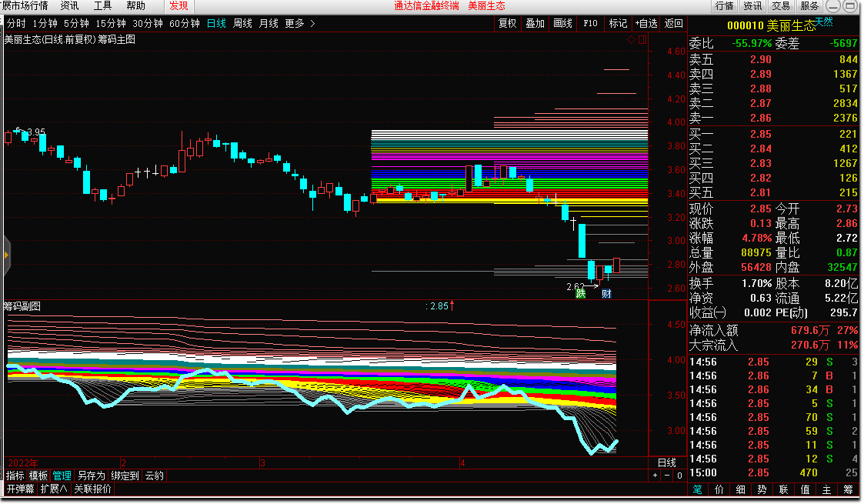Zoom in chart with the plus button

pos(655,476)
